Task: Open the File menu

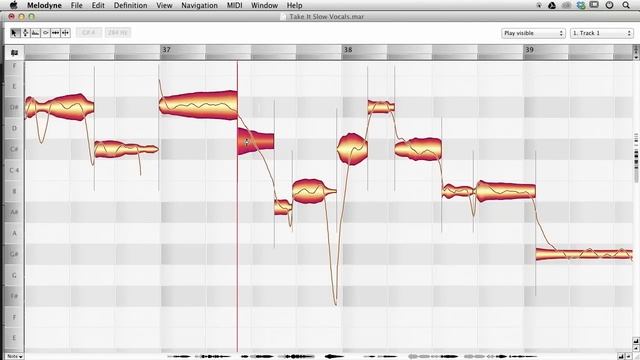Action: pos(76,5)
